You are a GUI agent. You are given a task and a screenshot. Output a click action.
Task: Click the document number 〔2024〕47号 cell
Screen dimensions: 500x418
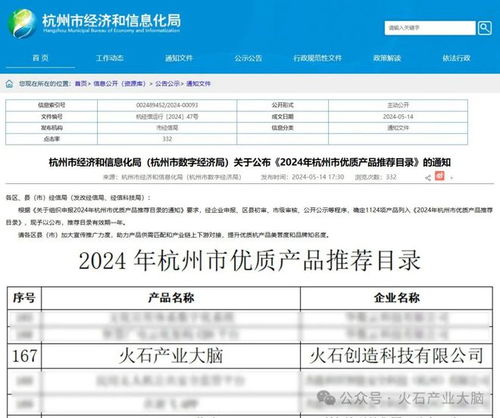click(x=167, y=117)
